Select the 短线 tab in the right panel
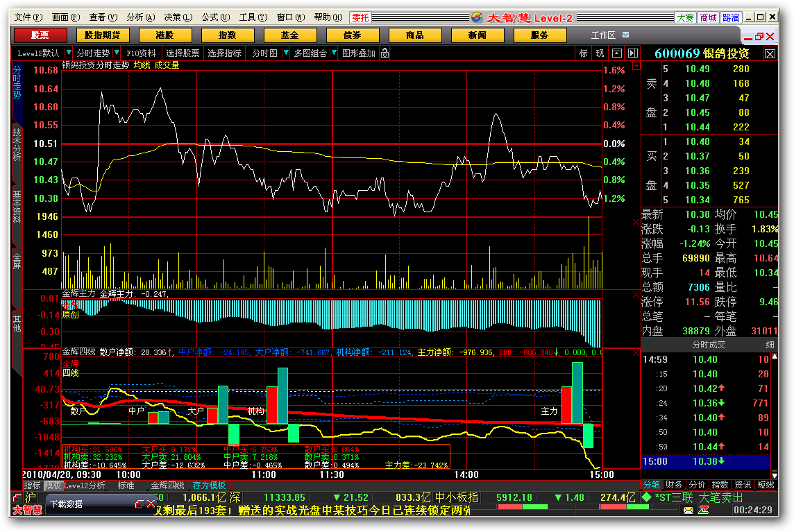Screen dimensions: 794x532 tap(766, 485)
